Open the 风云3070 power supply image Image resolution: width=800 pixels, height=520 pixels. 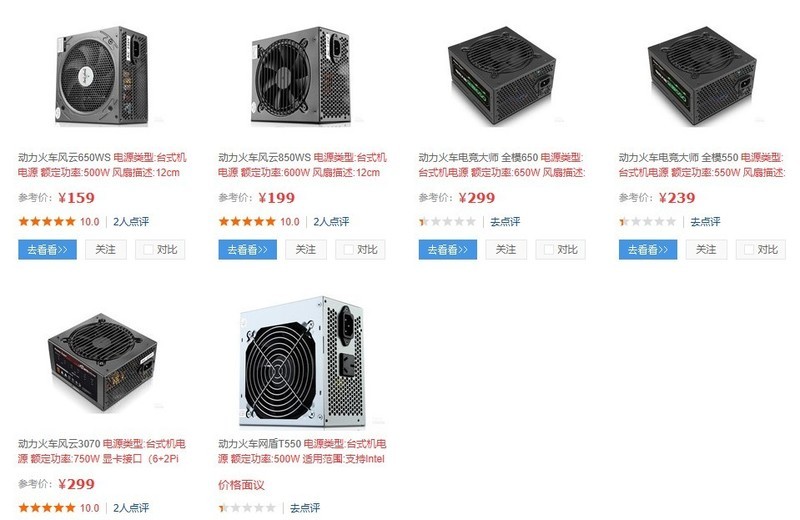tap(102, 363)
